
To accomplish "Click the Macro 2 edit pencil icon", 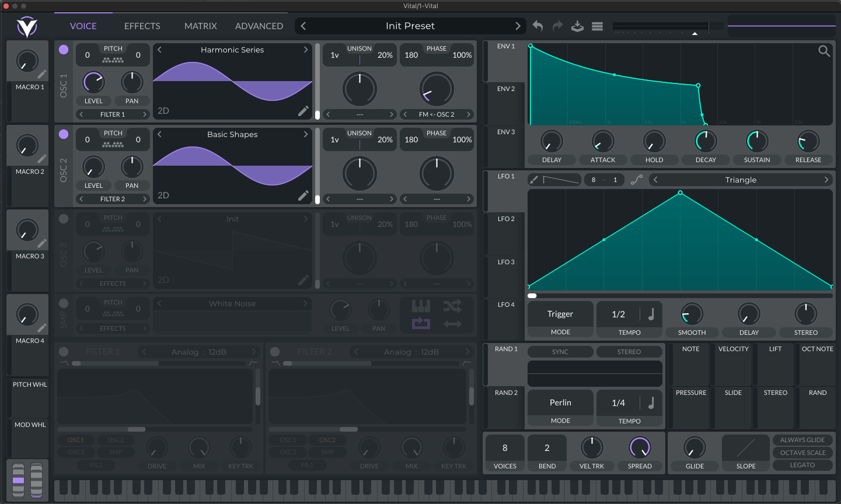I will pyautogui.click(x=42, y=159).
